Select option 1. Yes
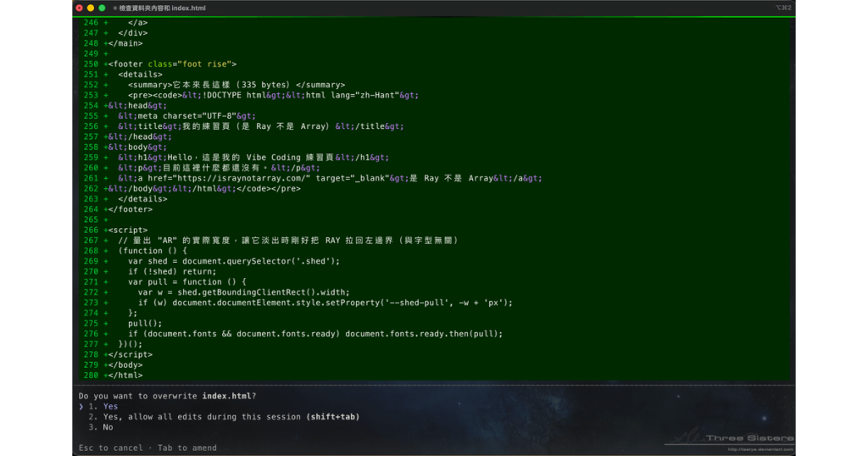Image resolution: width=868 pixels, height=456 pixels. pyautogui.click(x=103, y=406)
